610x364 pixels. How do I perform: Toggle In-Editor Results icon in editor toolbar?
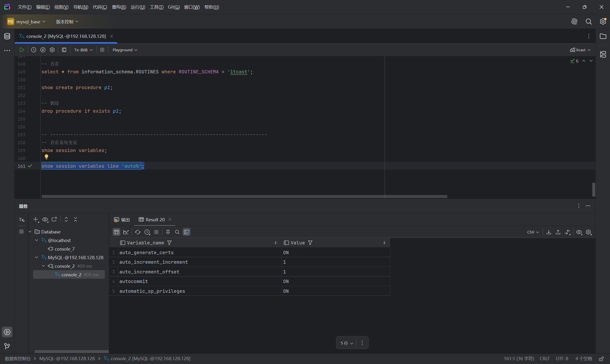64,50
